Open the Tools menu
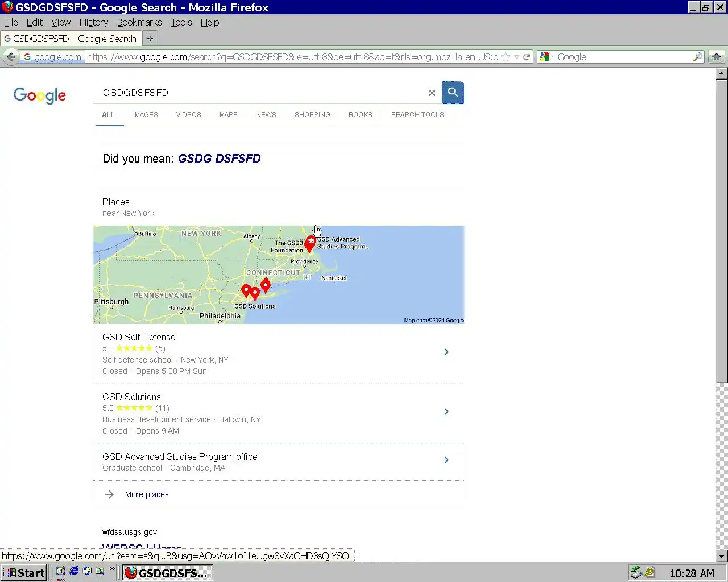 (181, 22)
